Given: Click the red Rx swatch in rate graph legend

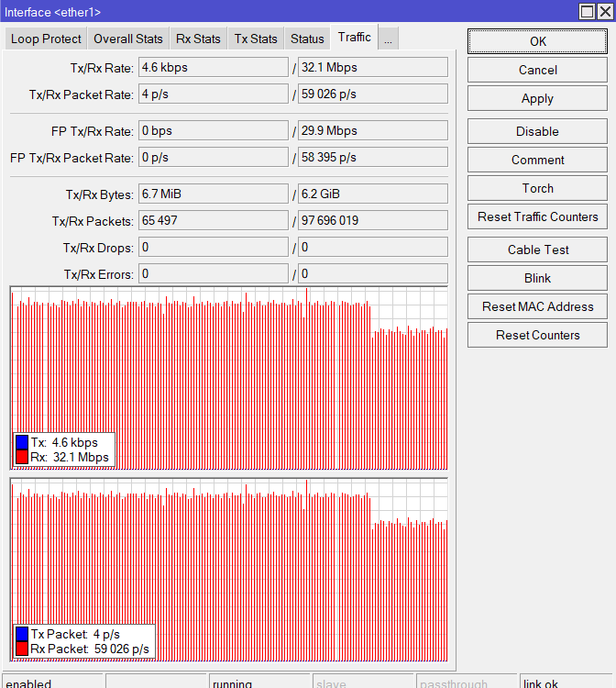Looking at the screenshot, I should (x=22, y=457).
